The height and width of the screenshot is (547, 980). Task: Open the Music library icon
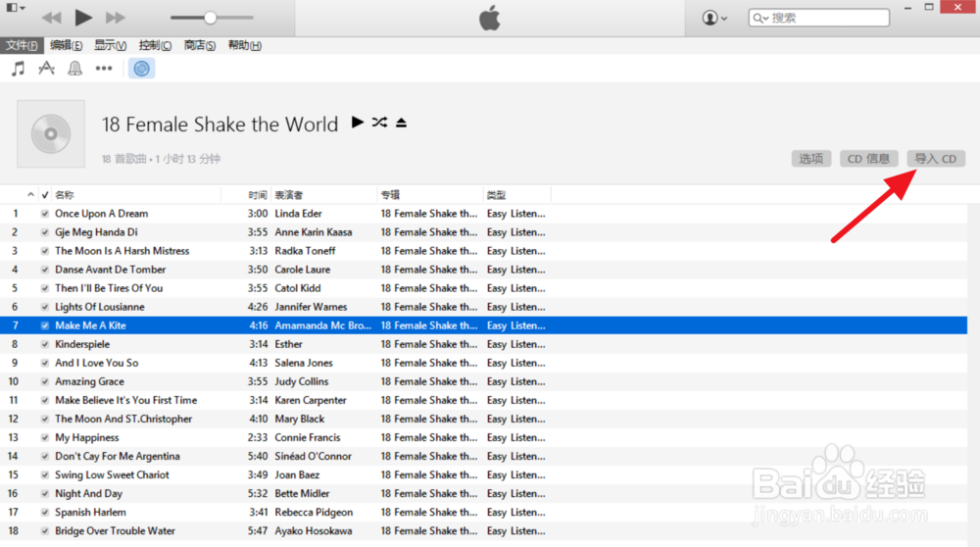(x=18, y=69)
